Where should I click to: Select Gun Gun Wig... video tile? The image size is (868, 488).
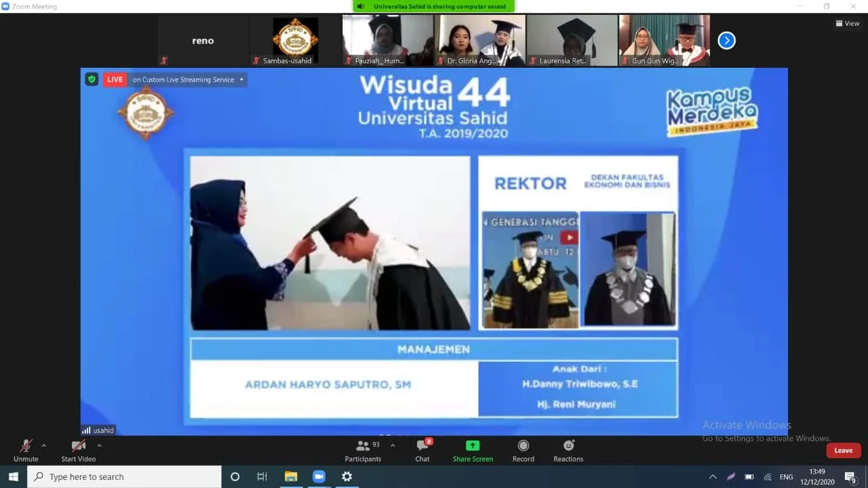pos(665,41)
